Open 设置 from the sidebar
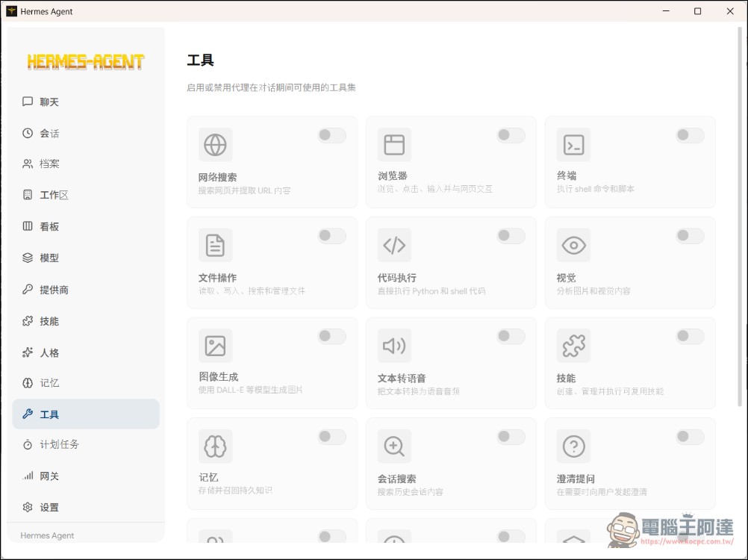This screenshot has width=748, height=560. [x=86, y=507]
